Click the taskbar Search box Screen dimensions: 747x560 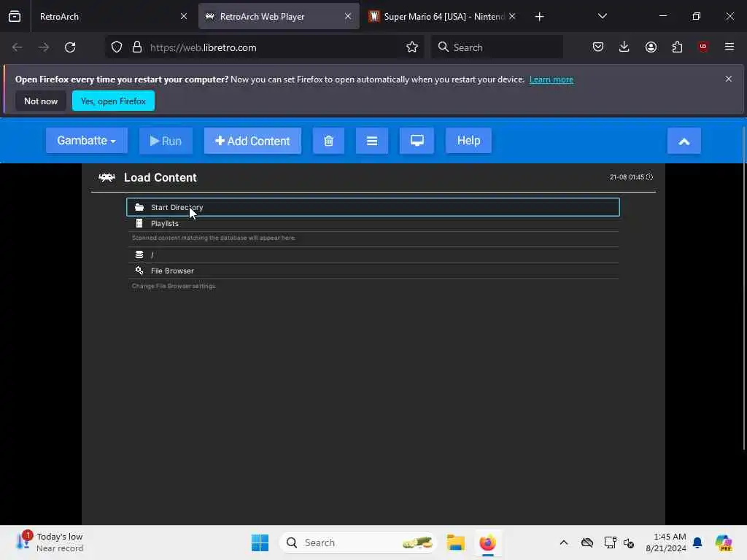359,542
